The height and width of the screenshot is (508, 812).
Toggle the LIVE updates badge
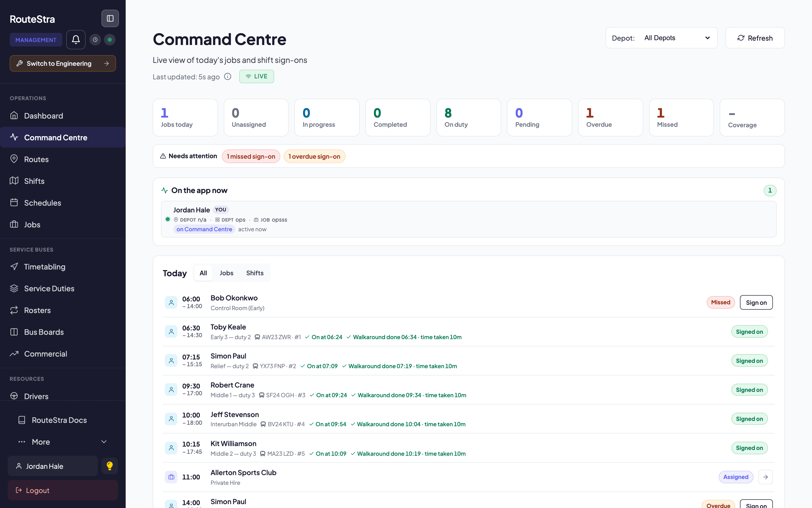256,76
